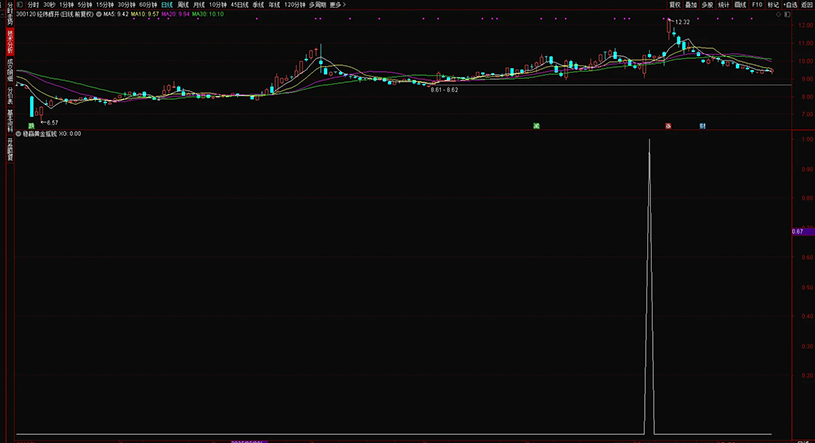Viewport: 815px width, 443px height.
Task: Click the 返回 back button
Action: point(807,5)
